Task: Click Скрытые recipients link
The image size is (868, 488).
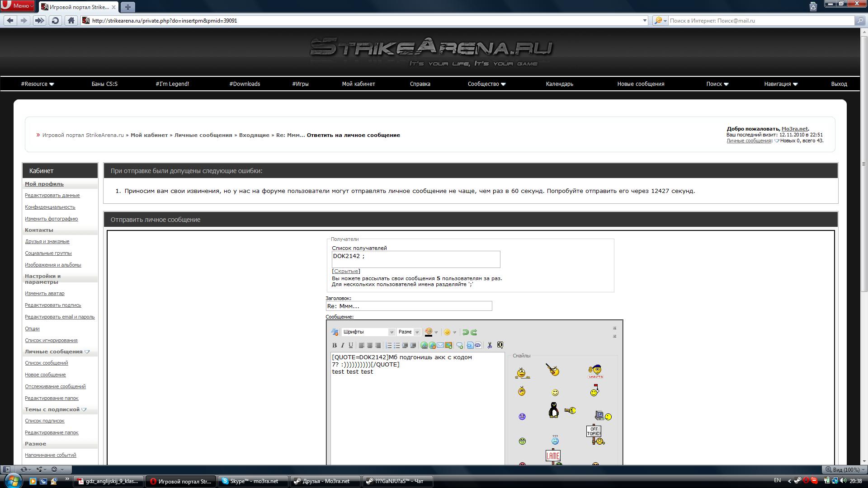Action: [x=346, y=271]
